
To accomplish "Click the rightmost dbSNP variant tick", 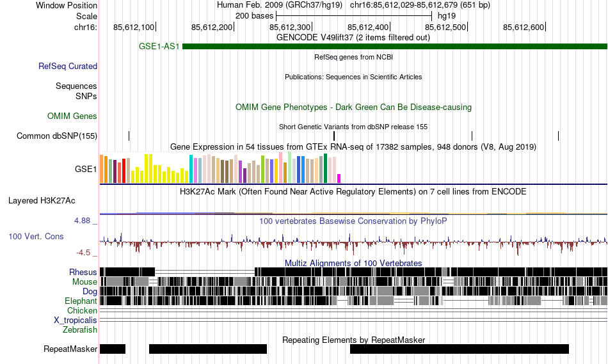I will click(x=558, y=136).
